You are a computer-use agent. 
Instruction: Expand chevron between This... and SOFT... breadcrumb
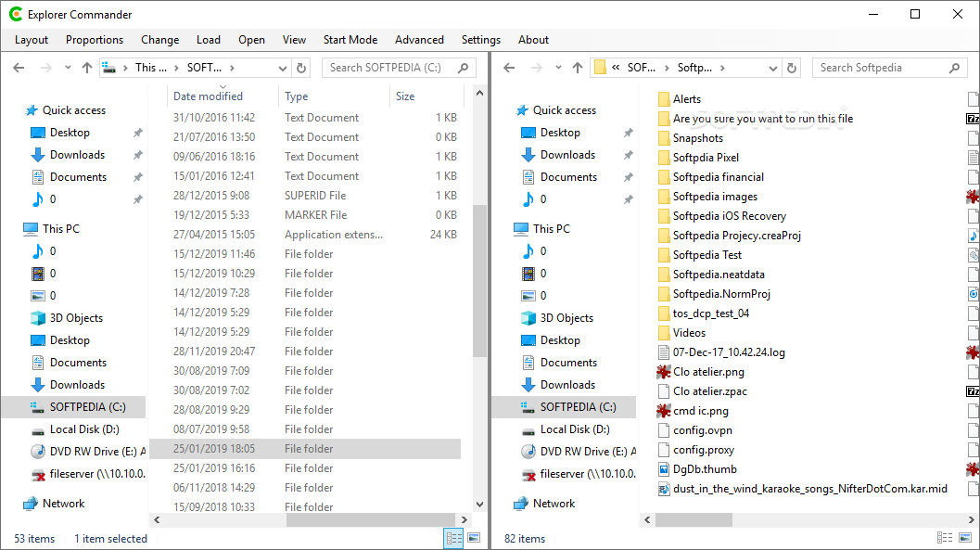177,68
